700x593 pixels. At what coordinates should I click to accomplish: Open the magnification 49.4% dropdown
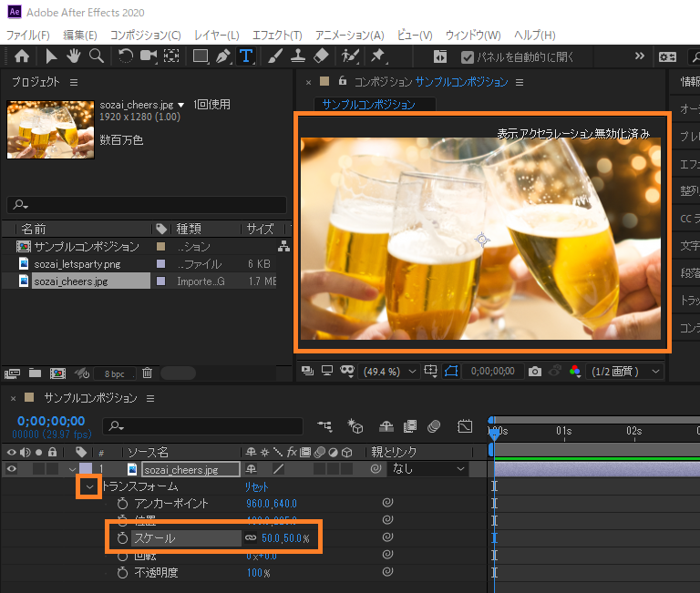389,372
